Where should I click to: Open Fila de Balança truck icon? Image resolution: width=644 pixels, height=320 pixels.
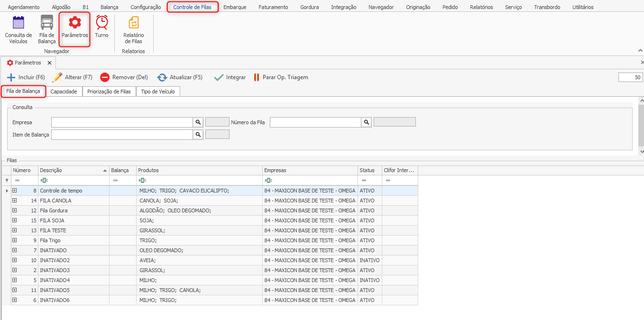pos(47,23)
